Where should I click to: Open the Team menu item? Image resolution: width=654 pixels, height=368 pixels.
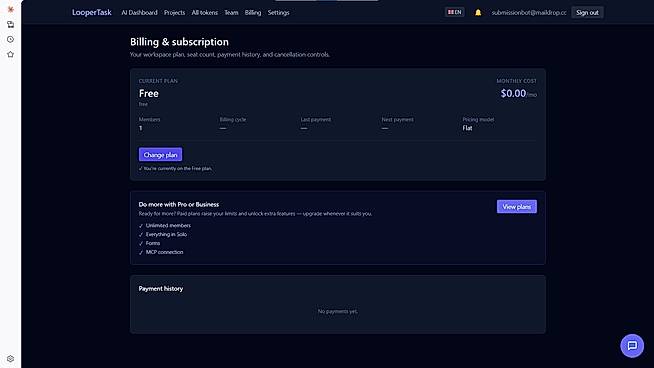(231, 13)
